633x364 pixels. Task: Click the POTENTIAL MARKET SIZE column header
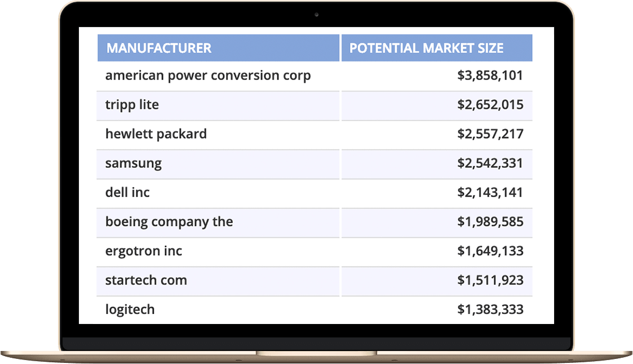pyautogui.click(x=437, y=48)
